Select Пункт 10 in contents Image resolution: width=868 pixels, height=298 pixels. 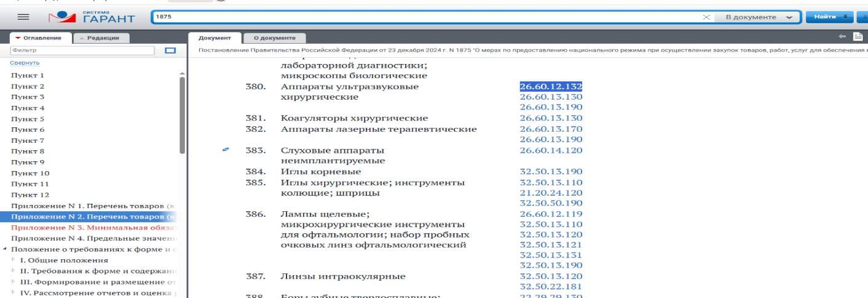click(30, 173)
